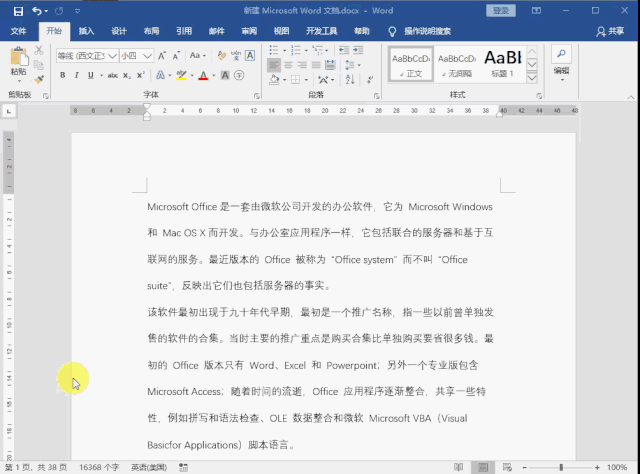Screen dimensions: 640x474
Task: Apply the red font color
Action: [x=203, y=75]
